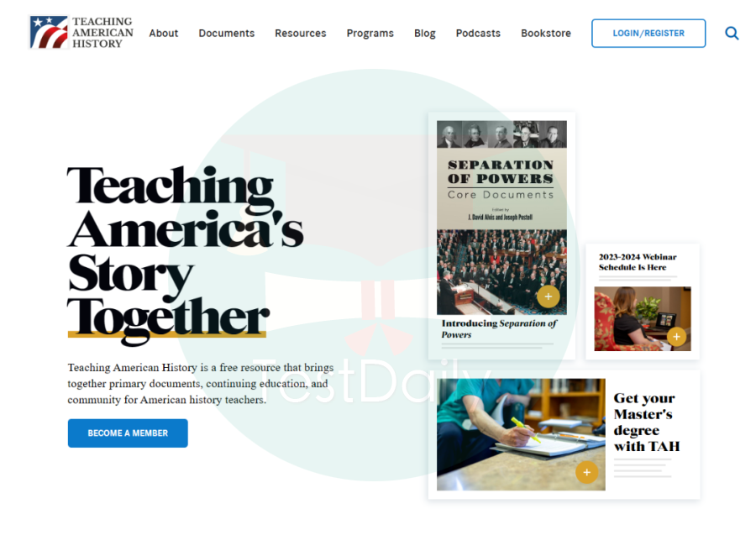Click the woman on laptop webinar photo
The image size is (756, 551).
pyautogui.click(x=643, y=318)
